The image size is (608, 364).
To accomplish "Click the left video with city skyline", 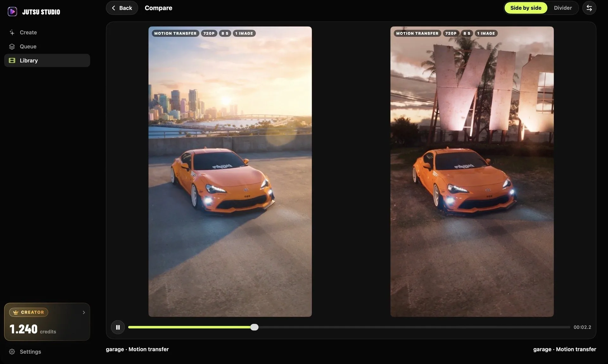I will [x=230, y=172].
